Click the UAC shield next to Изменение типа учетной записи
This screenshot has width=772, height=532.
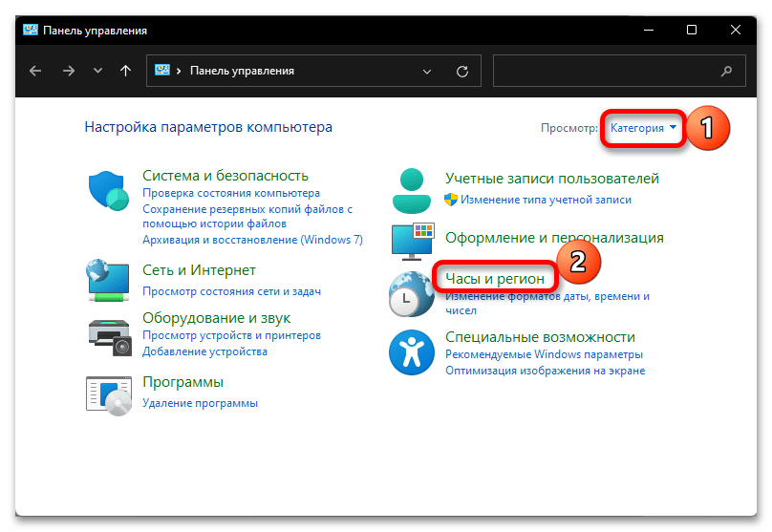(451, 200)
